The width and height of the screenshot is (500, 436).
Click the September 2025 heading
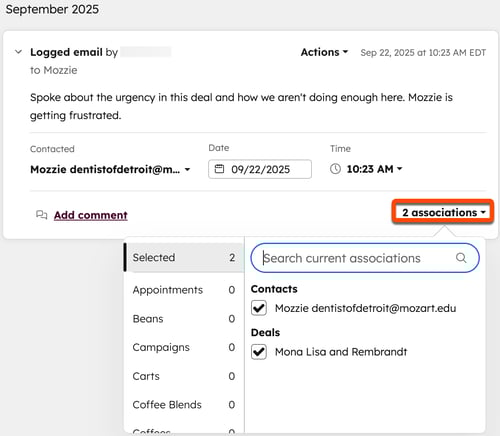click(52, 9)
